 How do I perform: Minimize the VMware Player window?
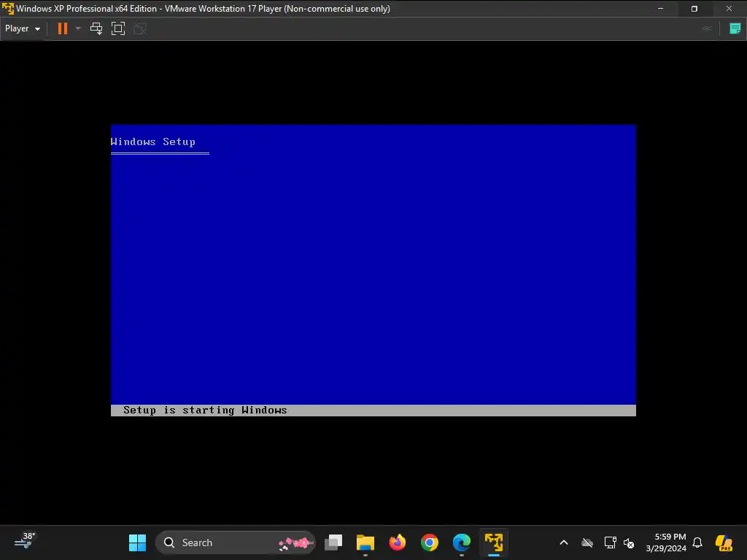click(660, 9)
